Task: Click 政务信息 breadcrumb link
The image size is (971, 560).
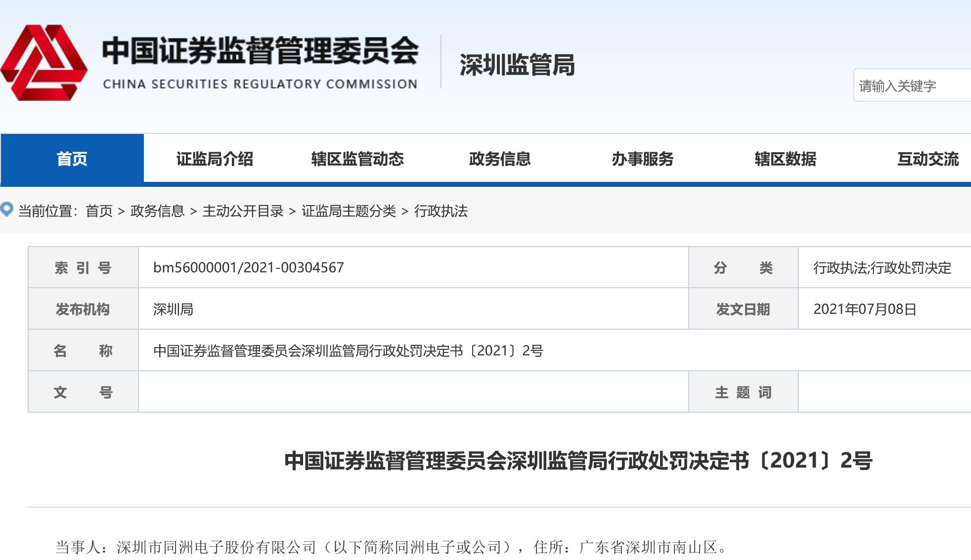Action: click(x=157, y=211)
